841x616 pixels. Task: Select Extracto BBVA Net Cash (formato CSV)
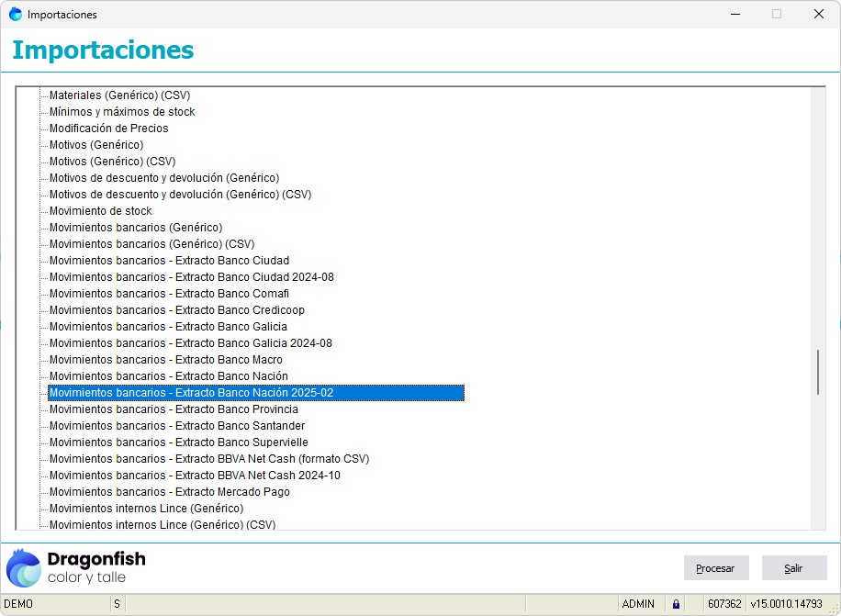pyautogui.click(x=208, y=459)
